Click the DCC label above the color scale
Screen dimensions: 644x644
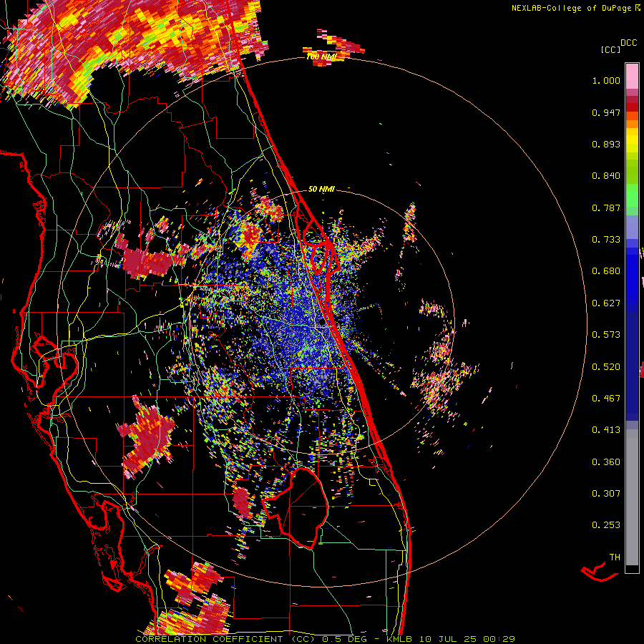[628, 43]
